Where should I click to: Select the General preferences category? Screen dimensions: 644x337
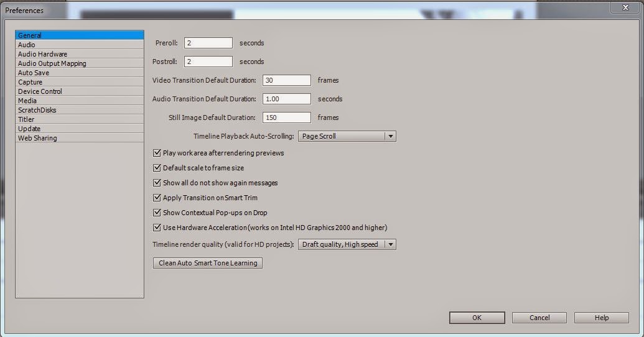80,35
